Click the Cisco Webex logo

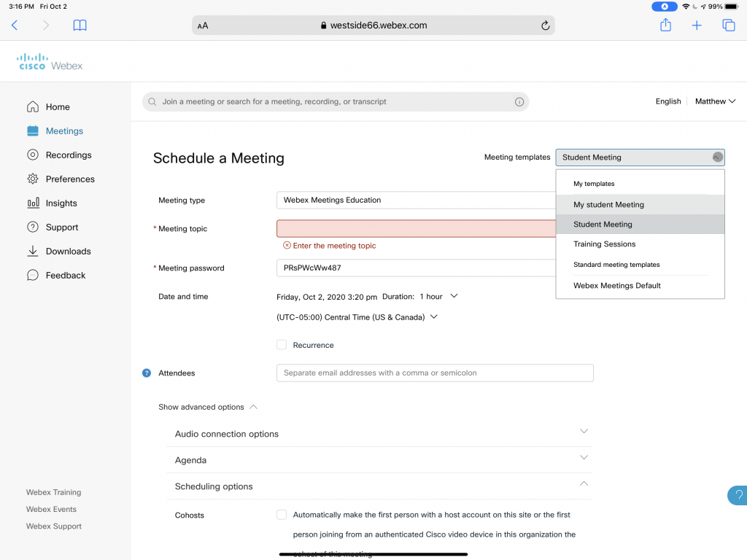click(x=50, y=62)
